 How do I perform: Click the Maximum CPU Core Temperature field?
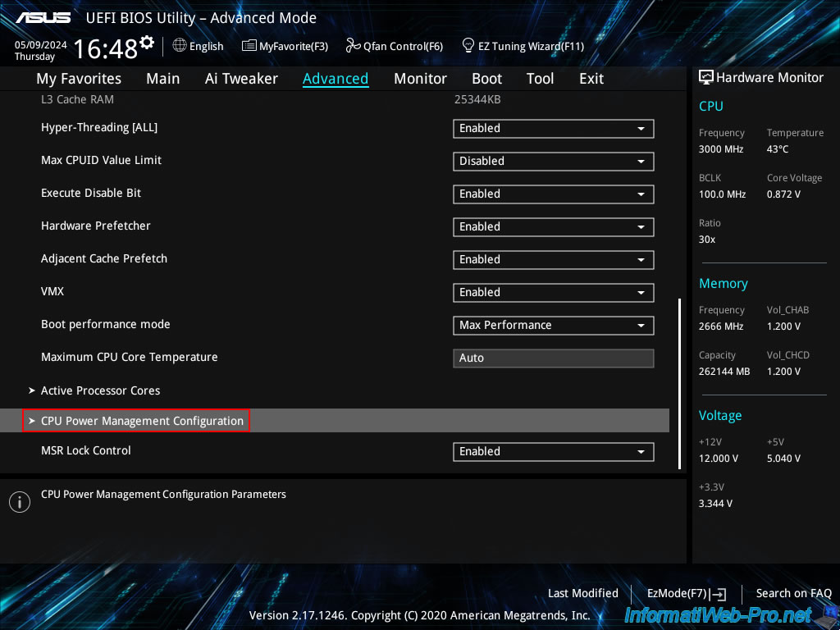(553, 358)
